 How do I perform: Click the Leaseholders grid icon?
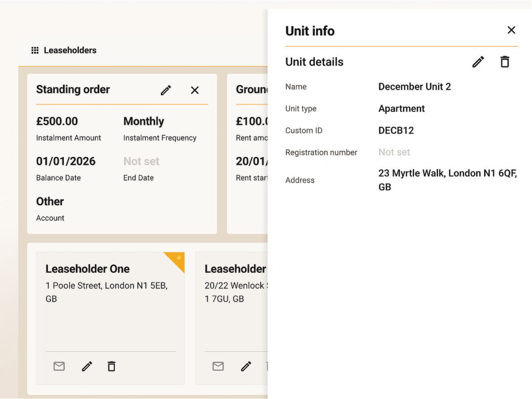(35, 50)
